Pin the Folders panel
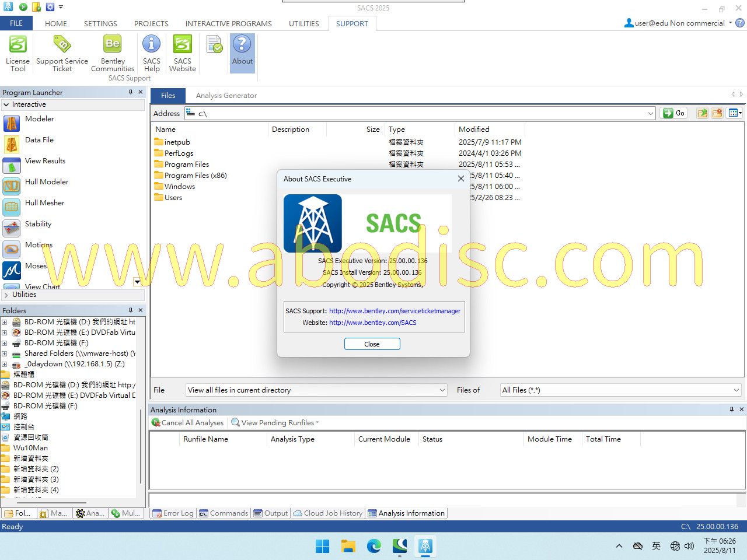This screenshot has width=747, height=560. pyautogui.click(x=131, y=310)
